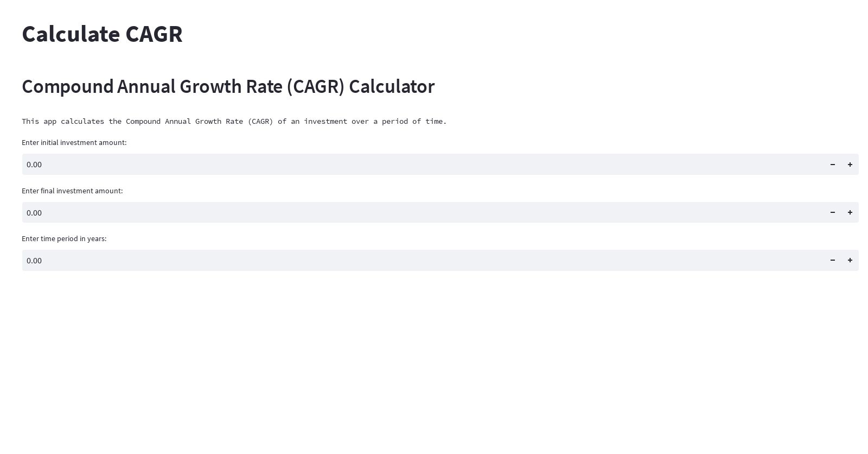Click the time period in years label

[x=64, y=238]
